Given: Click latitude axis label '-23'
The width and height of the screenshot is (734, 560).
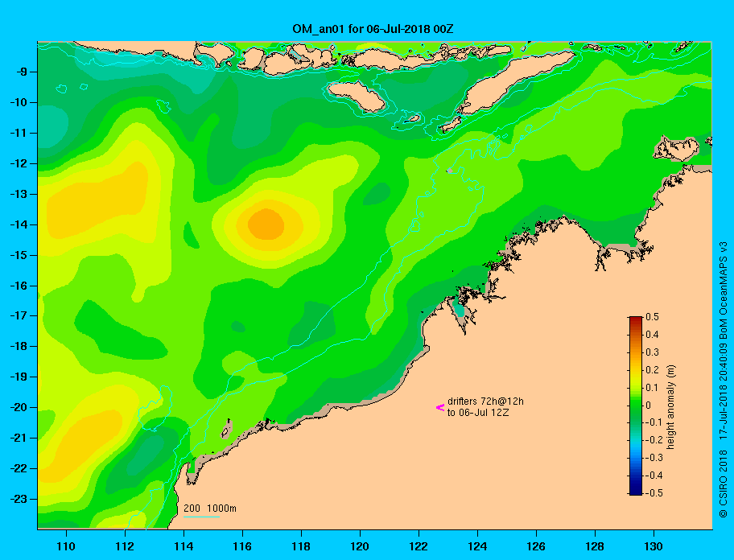Looking at the screenshot, I should tap(19, 499).
